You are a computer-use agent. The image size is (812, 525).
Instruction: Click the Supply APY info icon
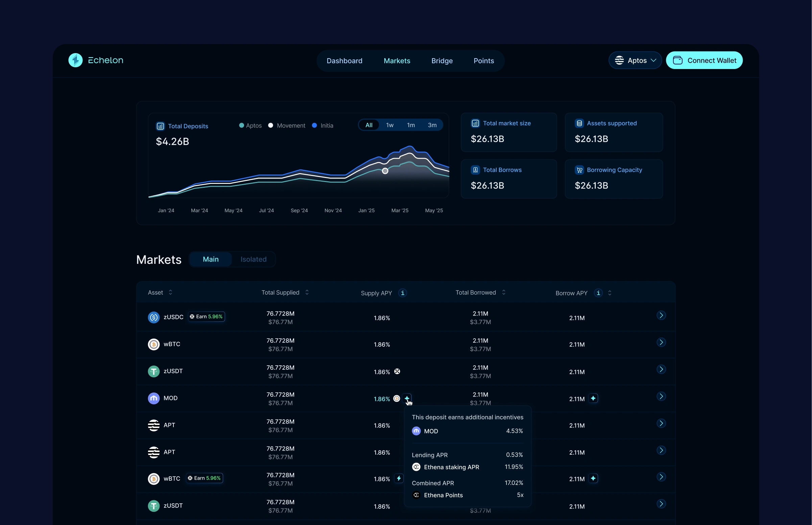point(402,293)
